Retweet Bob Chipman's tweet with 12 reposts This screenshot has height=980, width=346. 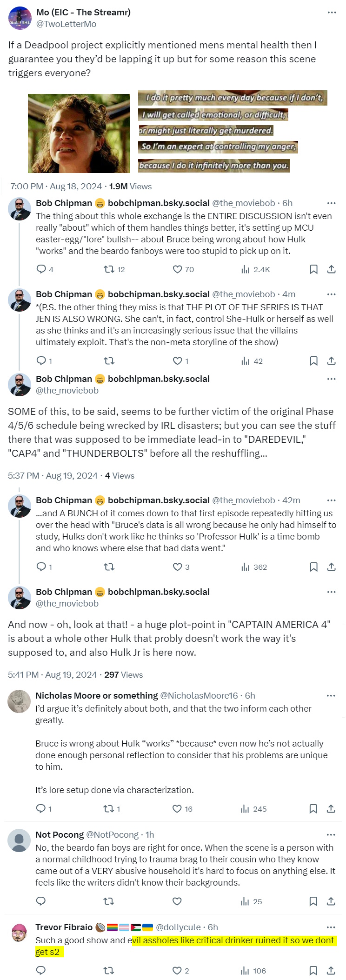point(109,269)
